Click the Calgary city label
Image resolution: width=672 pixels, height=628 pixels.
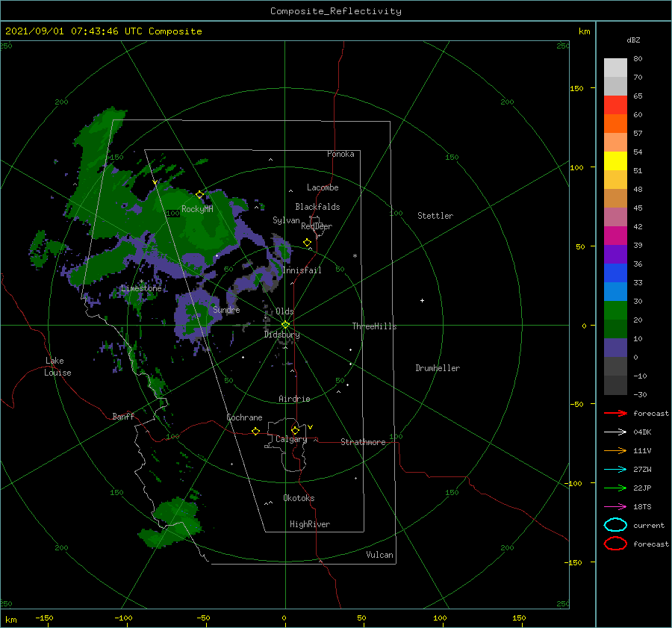click(291, 439)
